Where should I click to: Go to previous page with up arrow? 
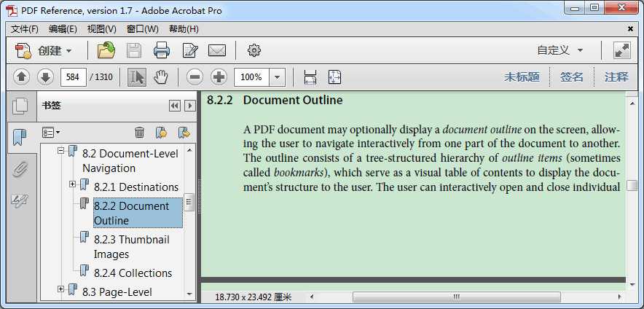pyautogui.click(x=21, y=77)
